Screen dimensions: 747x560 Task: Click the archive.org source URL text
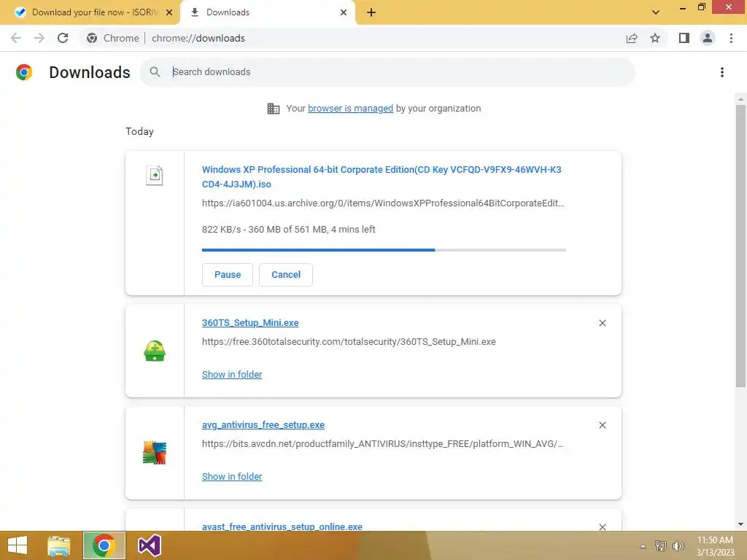pos(383,203)
